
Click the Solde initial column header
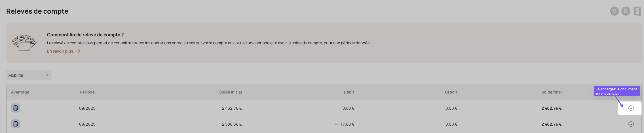(x=230, y=92)
